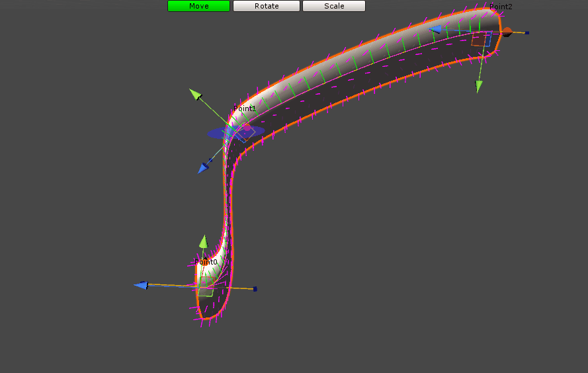Viewport: 588px width, 373px height.
Task: Grab the green down-arrow handle at Point2
Action: pyautogui.click(x=479, y=87)
